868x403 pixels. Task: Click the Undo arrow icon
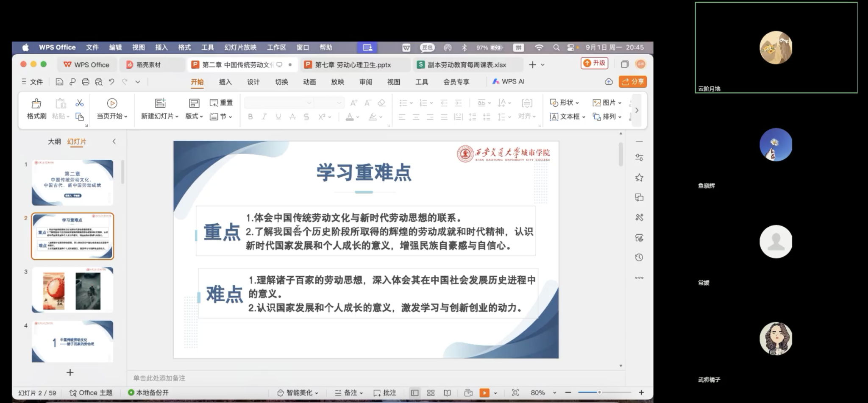(111, 82)
